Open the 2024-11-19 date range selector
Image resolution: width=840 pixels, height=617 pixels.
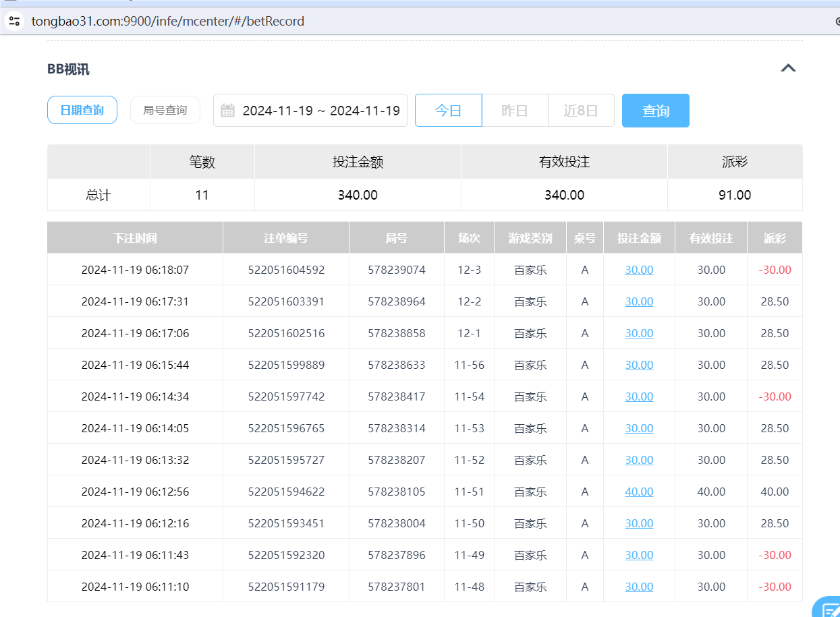pyautogui.click(x=310, y=110)
